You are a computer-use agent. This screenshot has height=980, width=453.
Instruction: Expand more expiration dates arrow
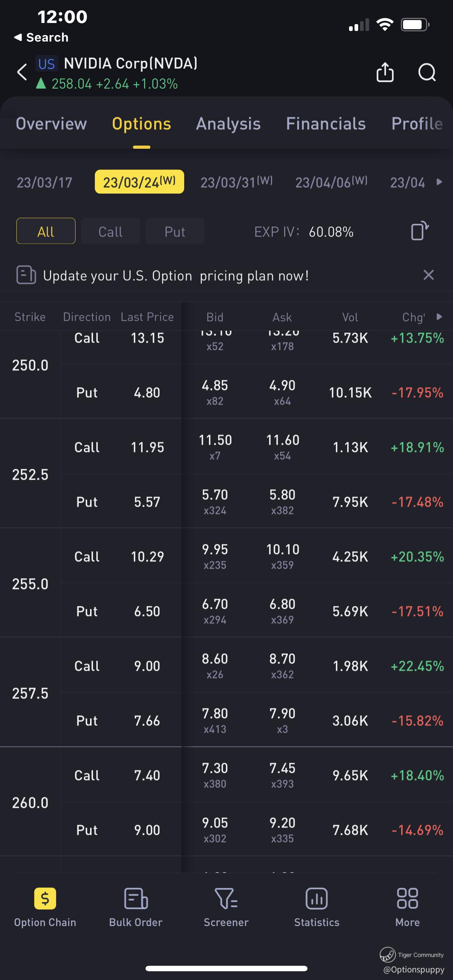(439, 182)
